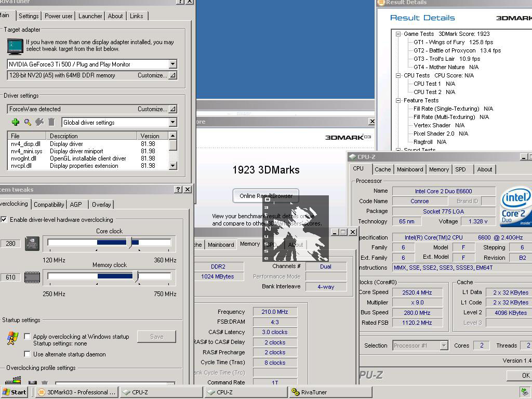This screenshot has height=399, width=532.
Task: Switch to the Power user tab
Action: [58, 16]
